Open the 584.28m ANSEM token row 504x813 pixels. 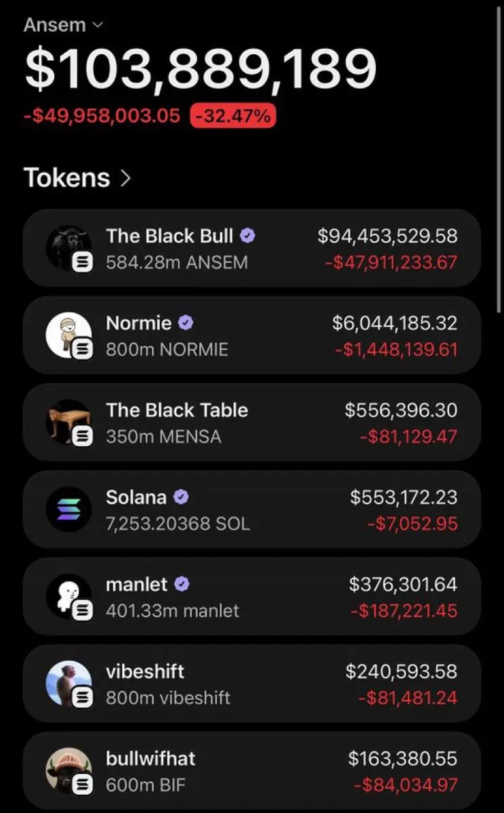[x=252, y=248]
